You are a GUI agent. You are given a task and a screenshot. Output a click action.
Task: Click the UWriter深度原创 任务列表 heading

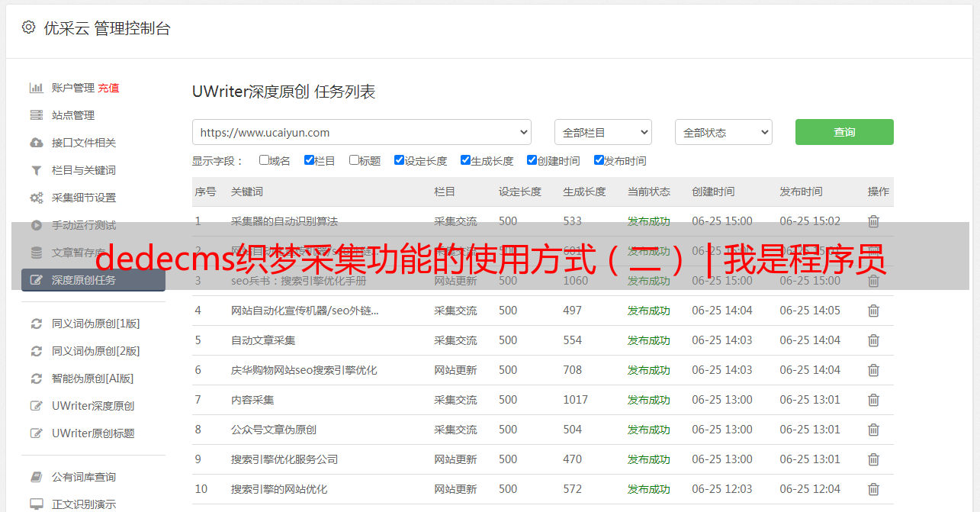click(x=284, y=92)
